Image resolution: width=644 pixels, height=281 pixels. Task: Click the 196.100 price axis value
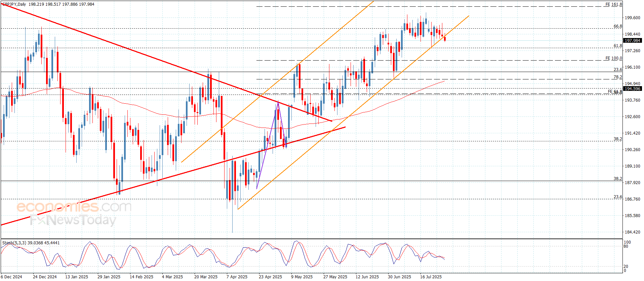click(x=632, y=67)
